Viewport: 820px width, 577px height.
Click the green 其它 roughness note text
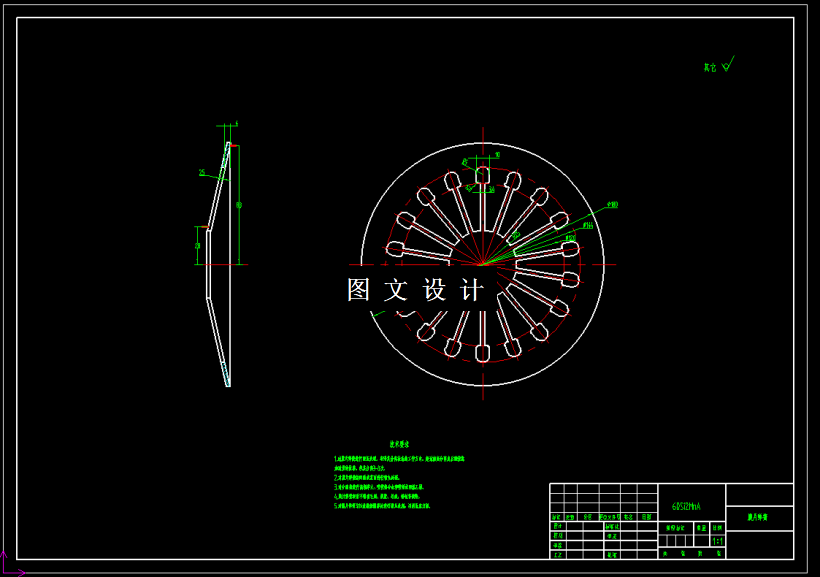click(x=710, y=67)
